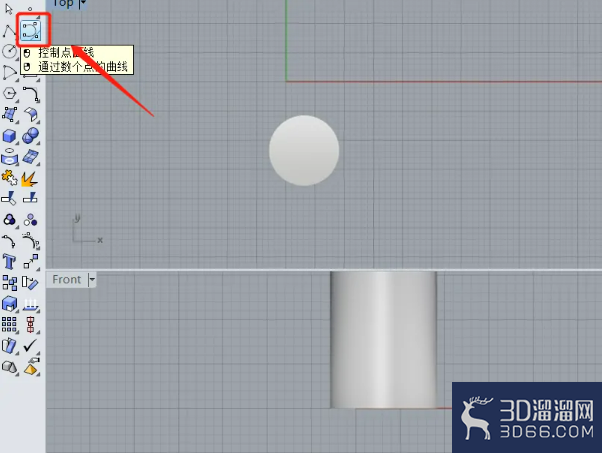Activate the Analyze Direction tool
Viewport: 602px width, 453px height.
31,304
